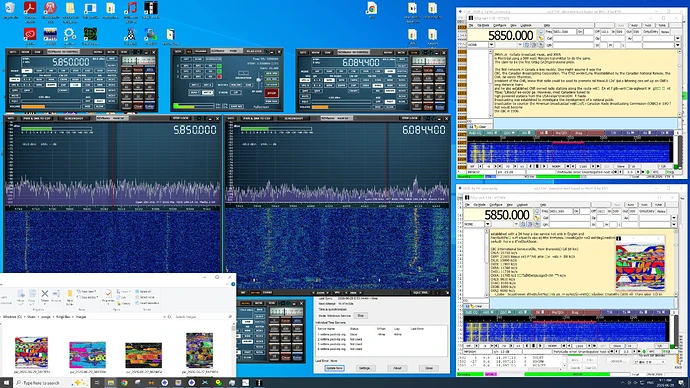Adjust the orange VOLUME slider in left RX Control
Screen dimensions: 690x388
click(x=51, y=106)
